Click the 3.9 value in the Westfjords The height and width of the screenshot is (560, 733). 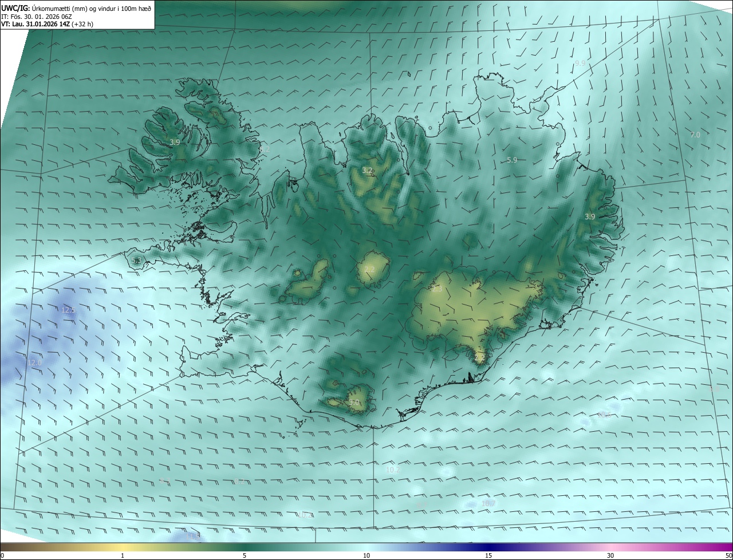click(175, 142)
